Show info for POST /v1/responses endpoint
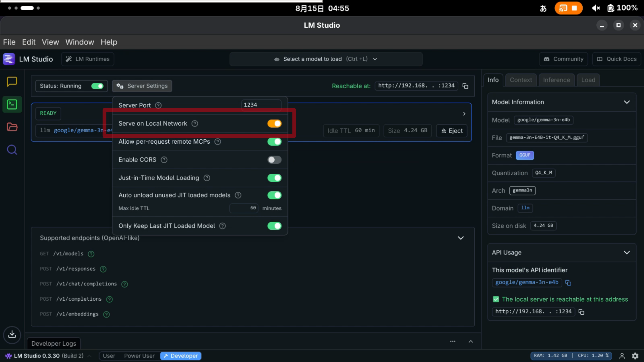The image size is (644, 362). coord(103,269)
